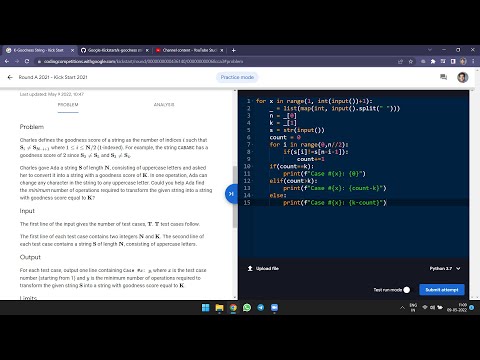The image size is (480, 360).
Task: Close the K-Goodness String tab
Action: pos(72,50)
